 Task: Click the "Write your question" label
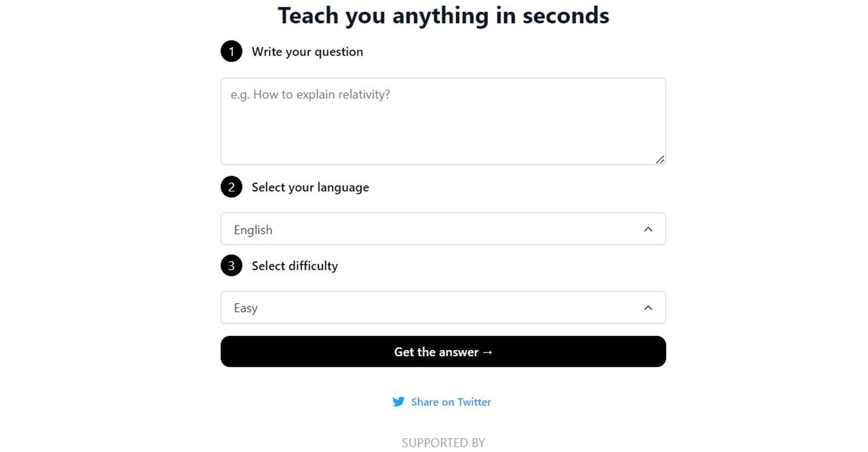[x=307, y=52]
